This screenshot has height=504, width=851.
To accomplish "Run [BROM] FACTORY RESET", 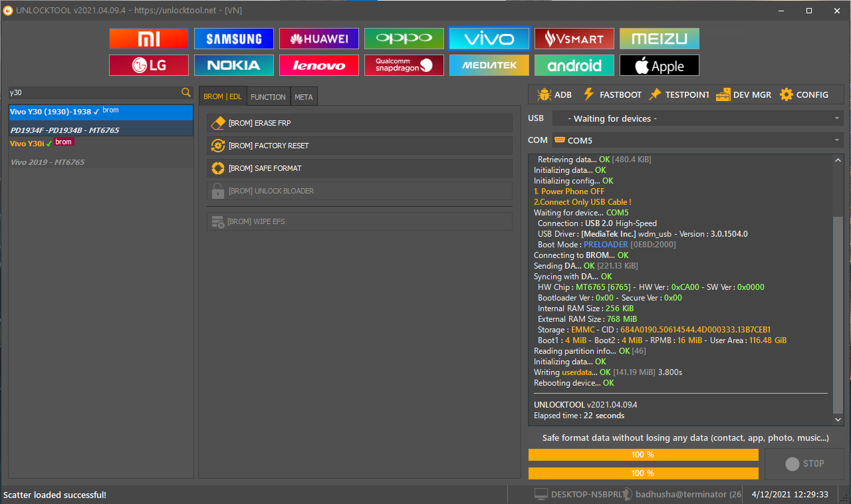I will tap(360, 146).
